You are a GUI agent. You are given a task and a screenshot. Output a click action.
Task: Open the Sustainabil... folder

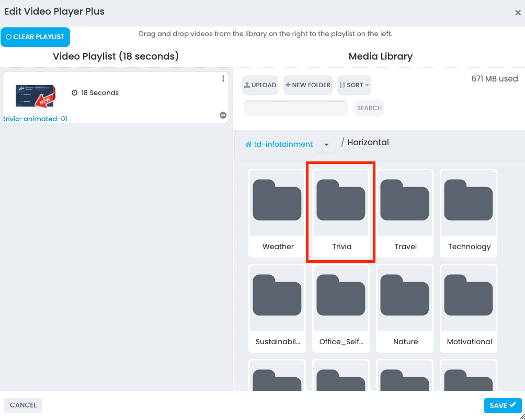[x=277, y=308]
